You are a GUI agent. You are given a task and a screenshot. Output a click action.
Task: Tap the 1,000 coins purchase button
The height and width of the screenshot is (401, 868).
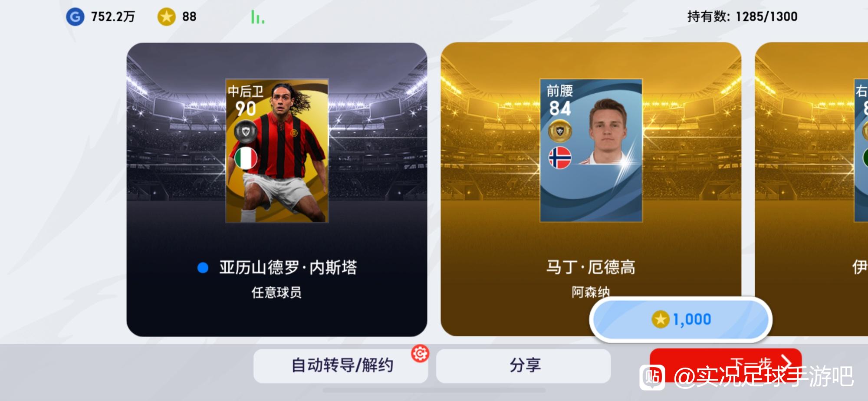pyautogui.click(x=681, y=320)
